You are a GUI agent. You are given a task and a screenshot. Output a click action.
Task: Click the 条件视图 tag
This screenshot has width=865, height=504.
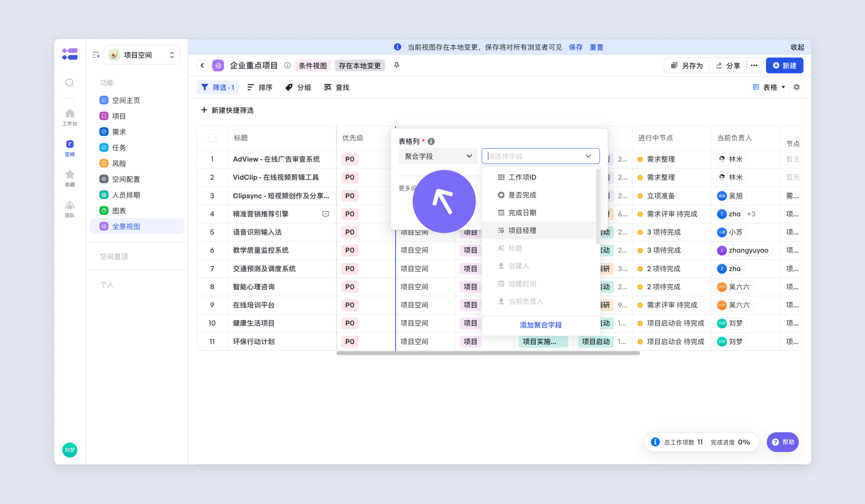pyautogui.click(x=313, y=65)
